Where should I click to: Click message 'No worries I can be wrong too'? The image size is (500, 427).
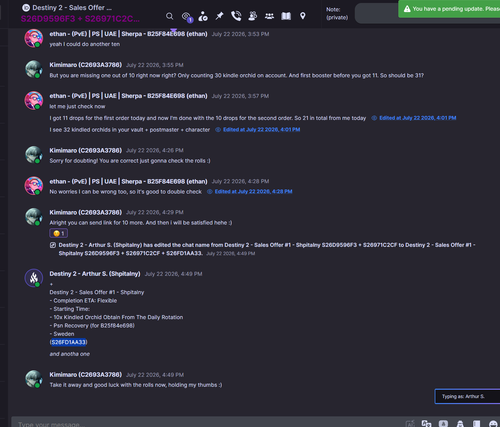[126, 192]
